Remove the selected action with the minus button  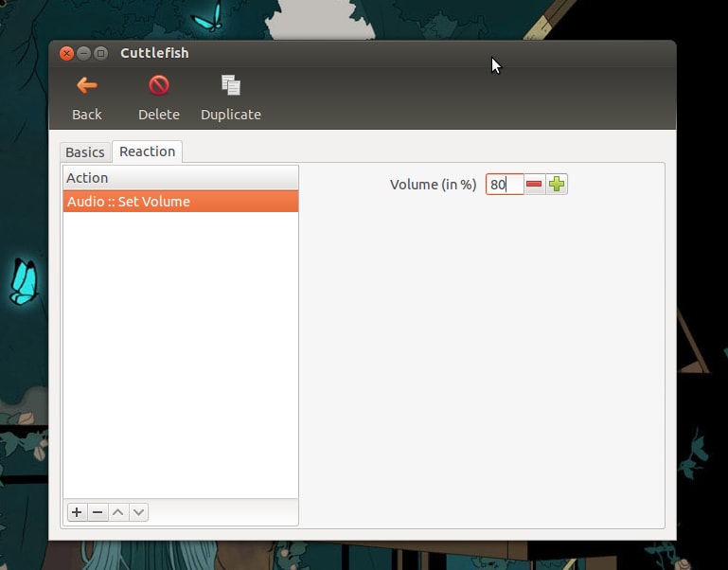pos(98,512)
